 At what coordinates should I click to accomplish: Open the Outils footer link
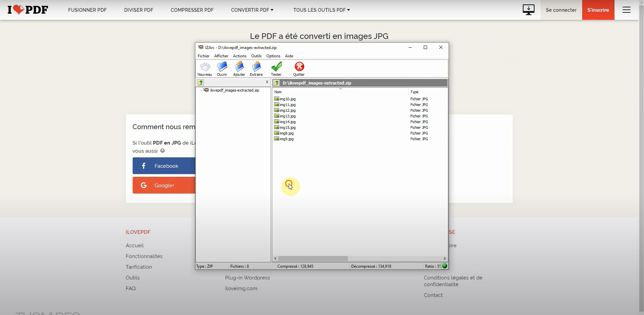pyautogui.click(x=133, y=278)
